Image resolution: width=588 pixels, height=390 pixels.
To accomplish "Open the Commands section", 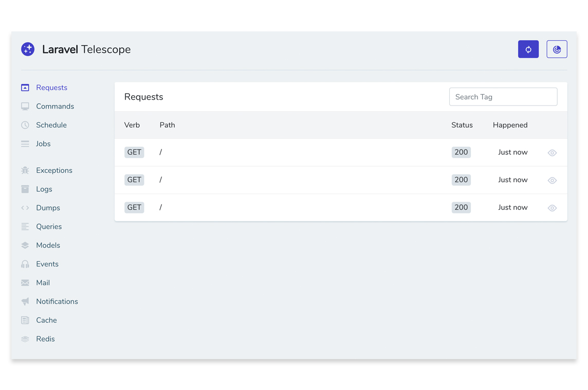I will [x=55, y=106].
